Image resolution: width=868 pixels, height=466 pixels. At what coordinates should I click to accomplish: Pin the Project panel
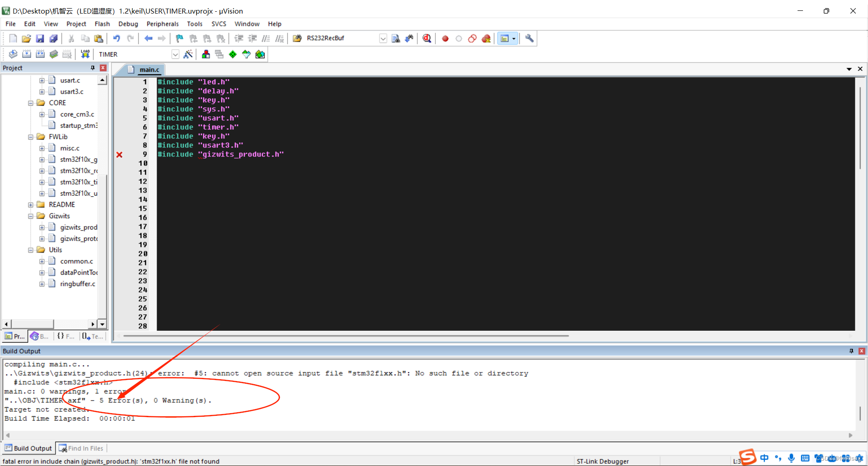[x=93, y=68]
